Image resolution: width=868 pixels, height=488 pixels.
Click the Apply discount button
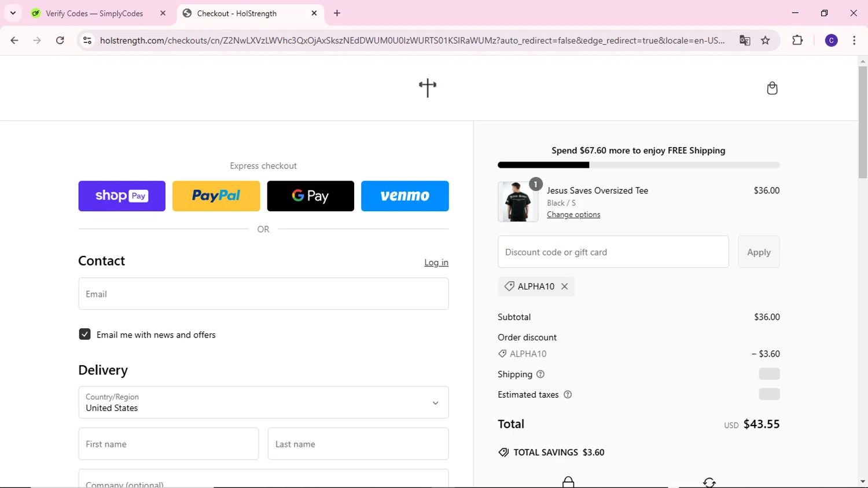point(759,252)
